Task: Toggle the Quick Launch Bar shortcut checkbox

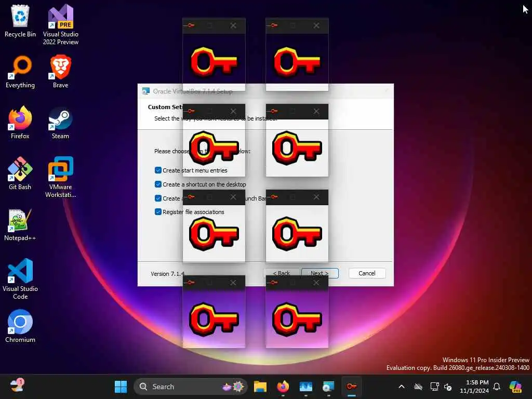Action: (158, 198)
